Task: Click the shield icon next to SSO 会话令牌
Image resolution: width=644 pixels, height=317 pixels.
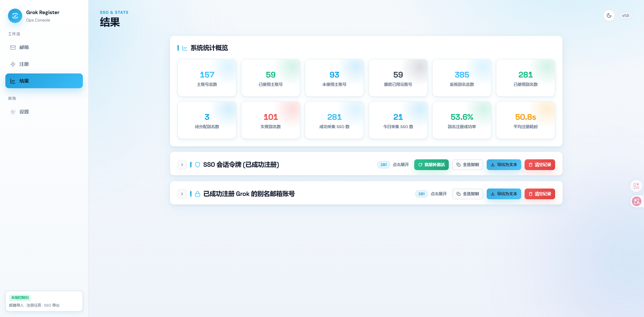Action: click(x=198, y=165)
